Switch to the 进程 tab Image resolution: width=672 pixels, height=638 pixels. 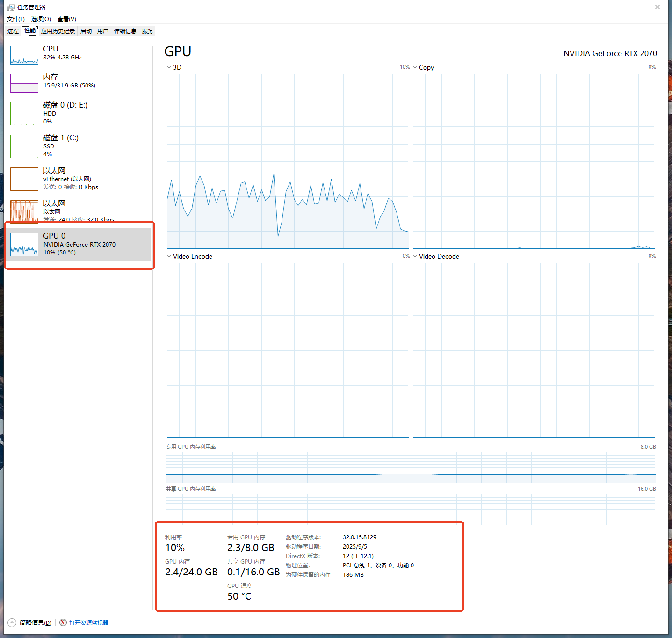[x=13, y=31]
